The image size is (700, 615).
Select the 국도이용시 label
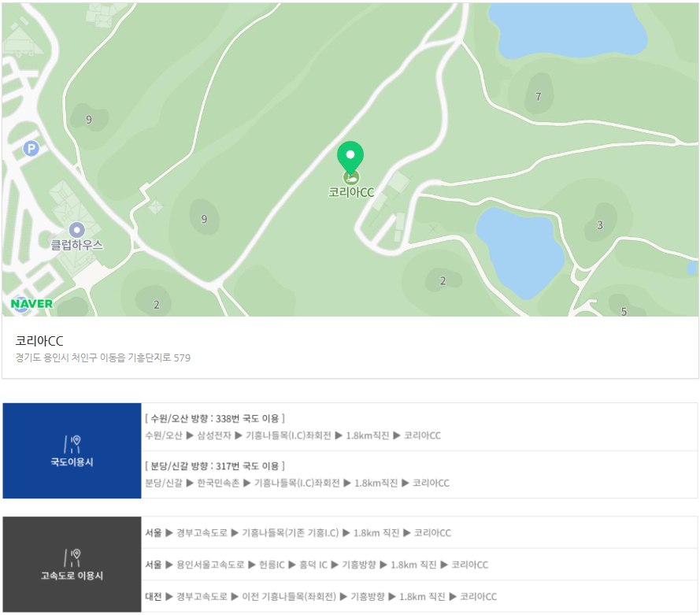coord(72,462)
